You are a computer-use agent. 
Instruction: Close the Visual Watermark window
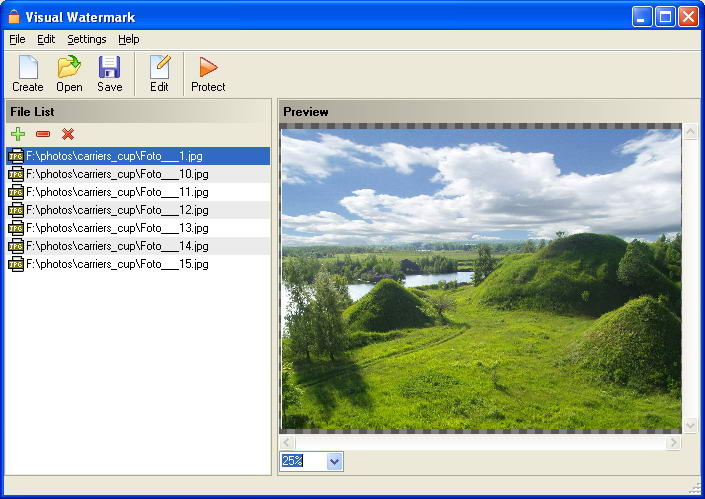(x=688, y=17)
